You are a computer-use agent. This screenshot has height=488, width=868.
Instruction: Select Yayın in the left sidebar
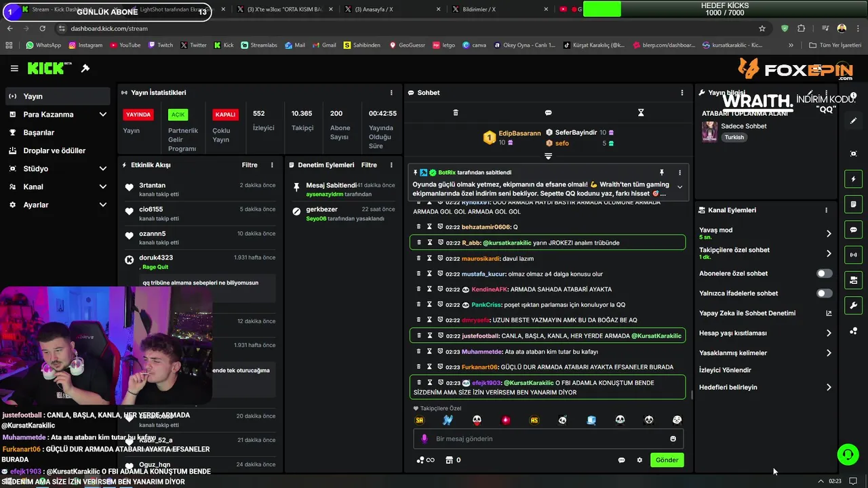(58, 96)
